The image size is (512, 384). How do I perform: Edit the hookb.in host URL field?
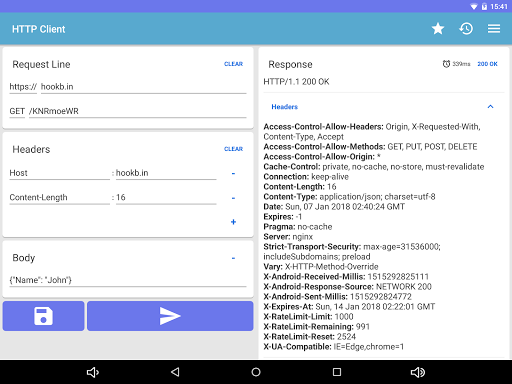coord(143,87)
